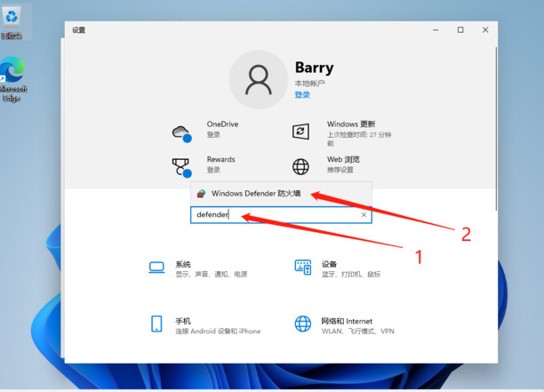Click the settings window vertical scrollbar

point(496,129)
